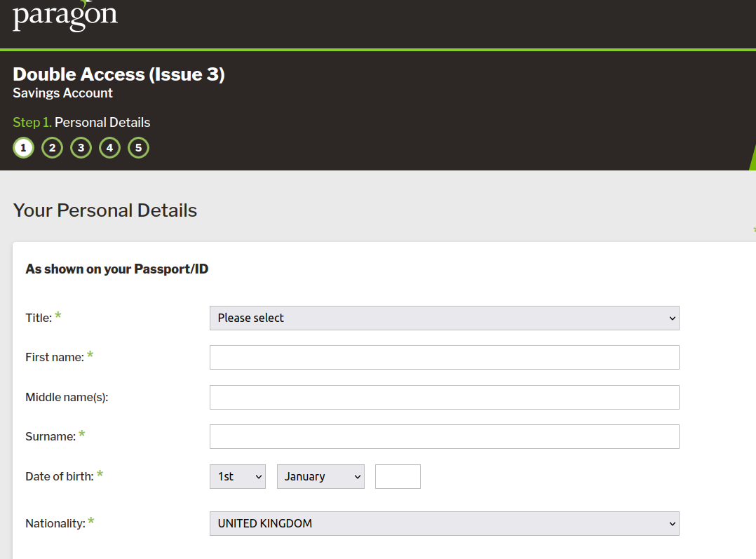Click the 'Title:' field label
The image size is (756, 559).
(x=39, y=318)
